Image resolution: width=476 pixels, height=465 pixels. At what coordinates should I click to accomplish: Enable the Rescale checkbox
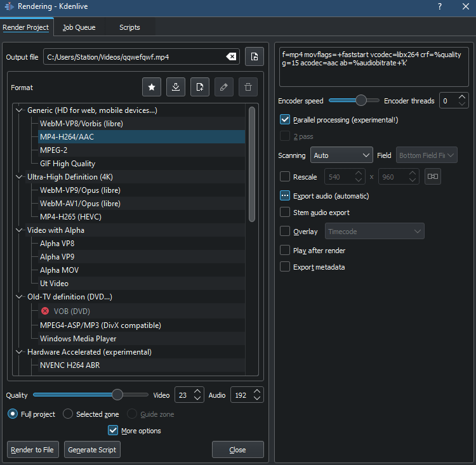[x=285, y=176]
